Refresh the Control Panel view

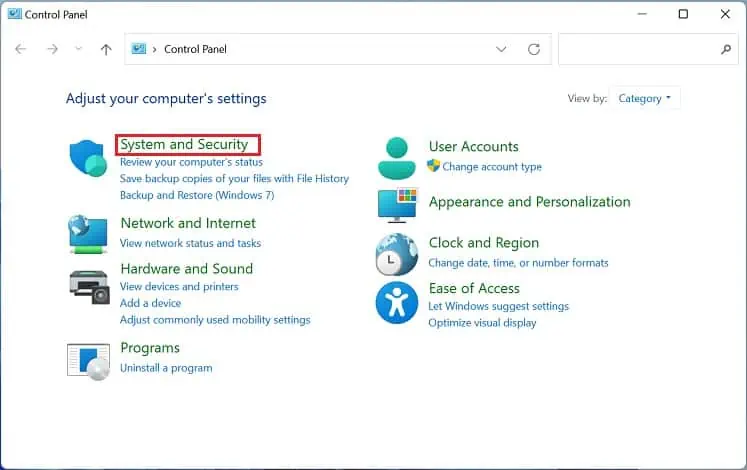coord(534,49)
